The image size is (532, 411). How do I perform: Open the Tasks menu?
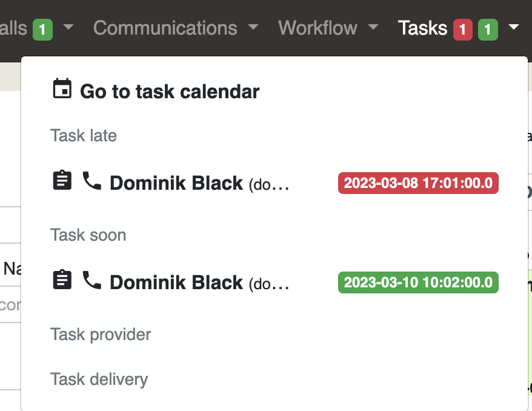point(422,28)
